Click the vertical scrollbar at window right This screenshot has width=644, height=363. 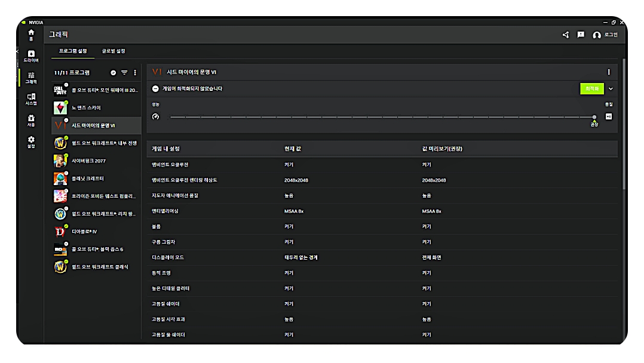pyautogui.click(x=624, y=123)
